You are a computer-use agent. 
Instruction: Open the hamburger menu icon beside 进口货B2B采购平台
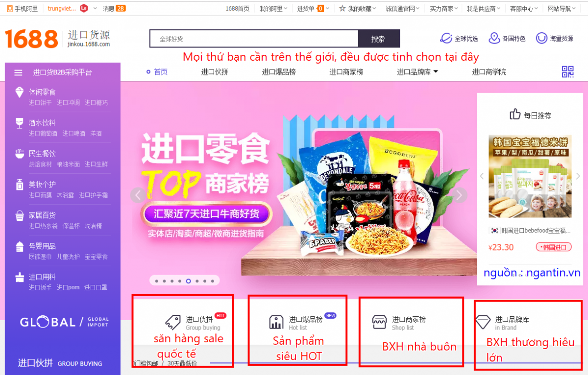click(x=19, y=72)
